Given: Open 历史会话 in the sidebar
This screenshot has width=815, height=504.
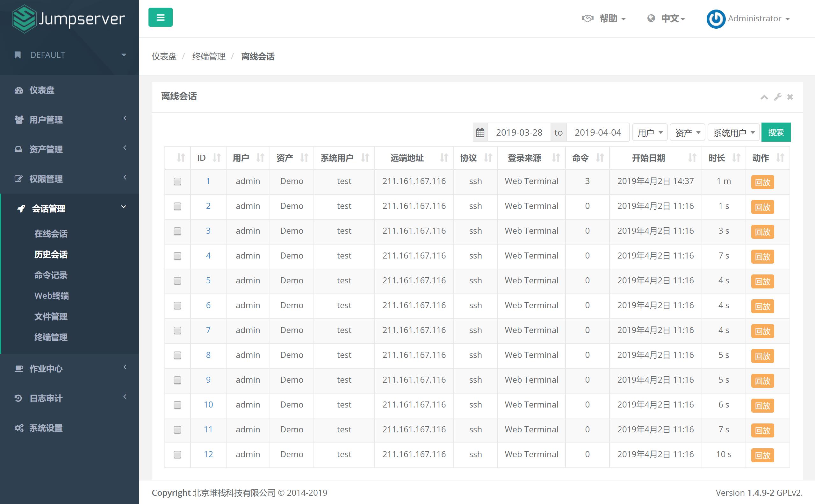Looking at the screenshot, I should click(x=51, y=254).
